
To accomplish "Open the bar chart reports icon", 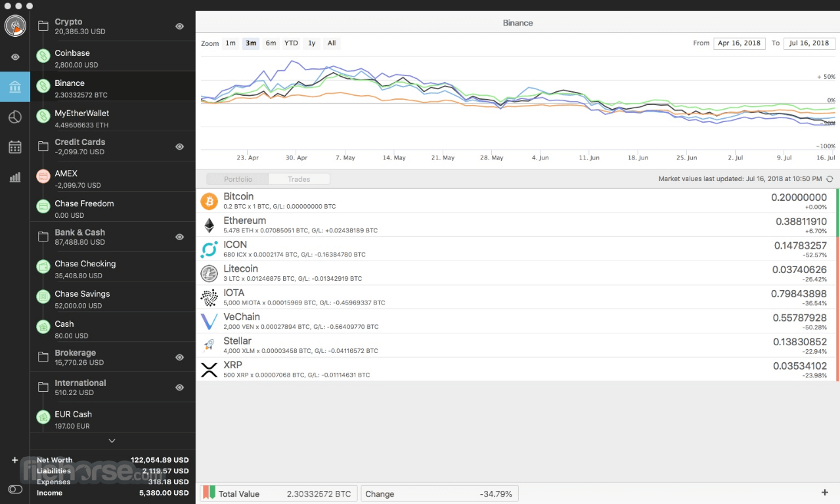I will (15, 177).
